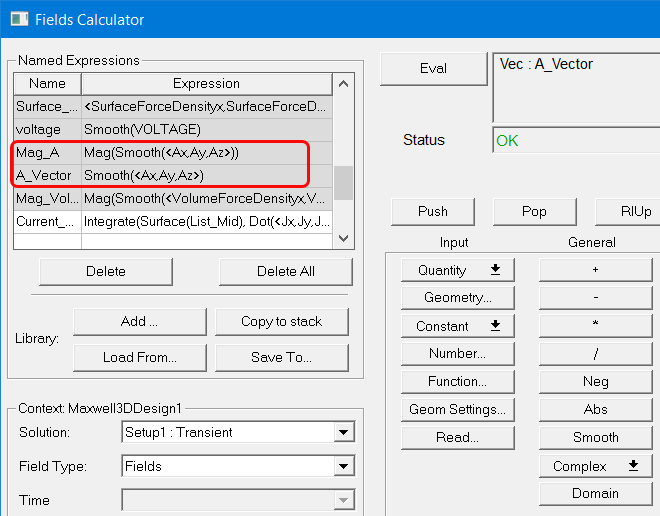Click the expressions list scroll-up arrow
Image resolution: width=660 pixels, height=516 pixels.
tap(343, 84)
